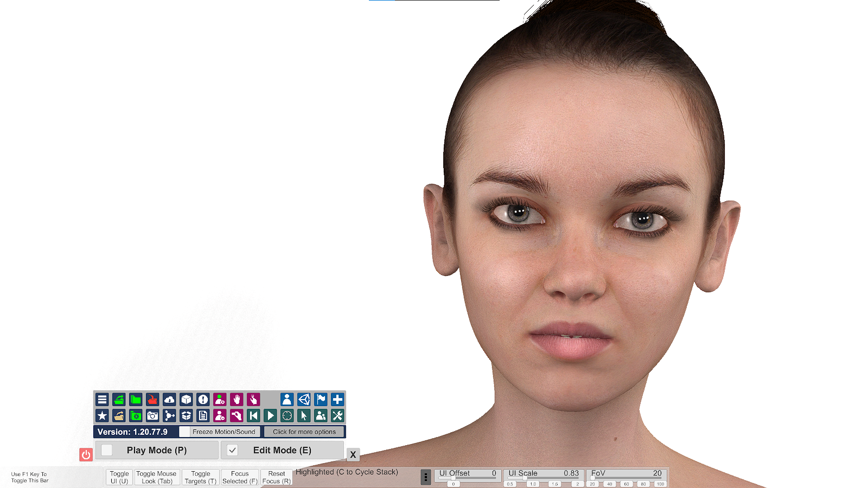
Task: Click the 'Use F1 Key To Toggle This Bar' hint
Action: (30, 477)
